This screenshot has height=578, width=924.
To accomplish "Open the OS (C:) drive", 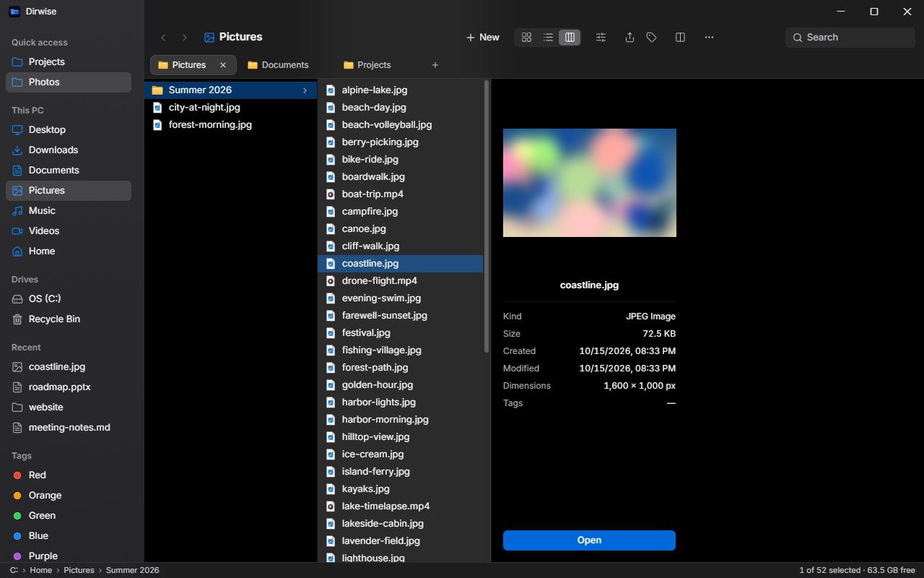I will (x=69, y=299).
